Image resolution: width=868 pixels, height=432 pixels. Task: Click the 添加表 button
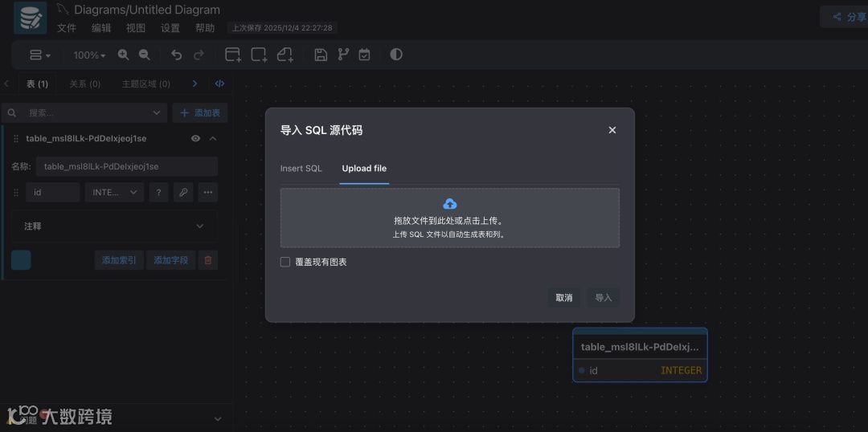pyautogui.click(x=200, y=113)
